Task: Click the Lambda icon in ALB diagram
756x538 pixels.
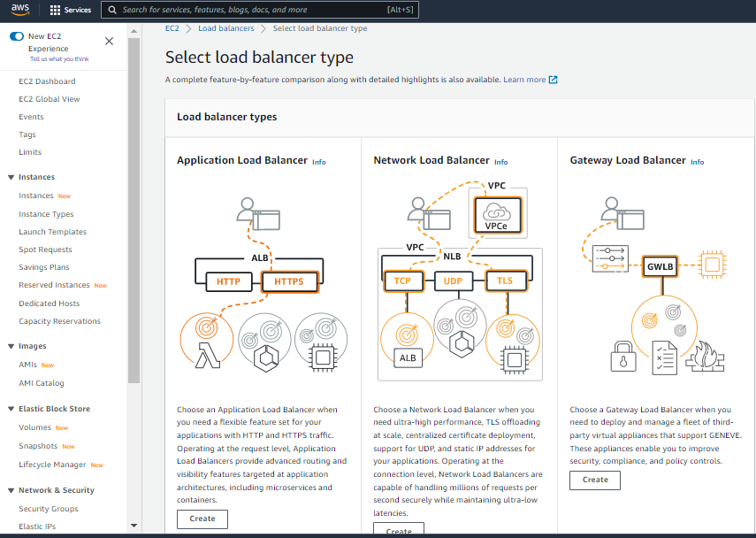Action: click(x=207, y=356)
